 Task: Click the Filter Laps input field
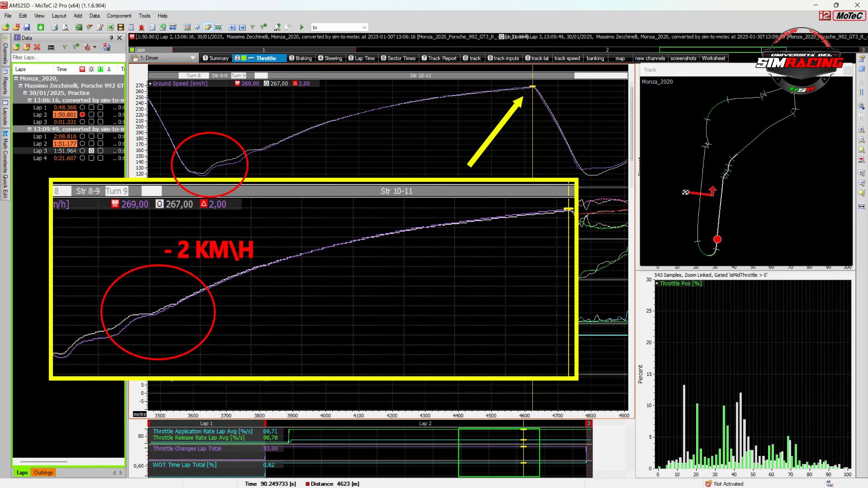pyautogui.click(x=68, y=57)
